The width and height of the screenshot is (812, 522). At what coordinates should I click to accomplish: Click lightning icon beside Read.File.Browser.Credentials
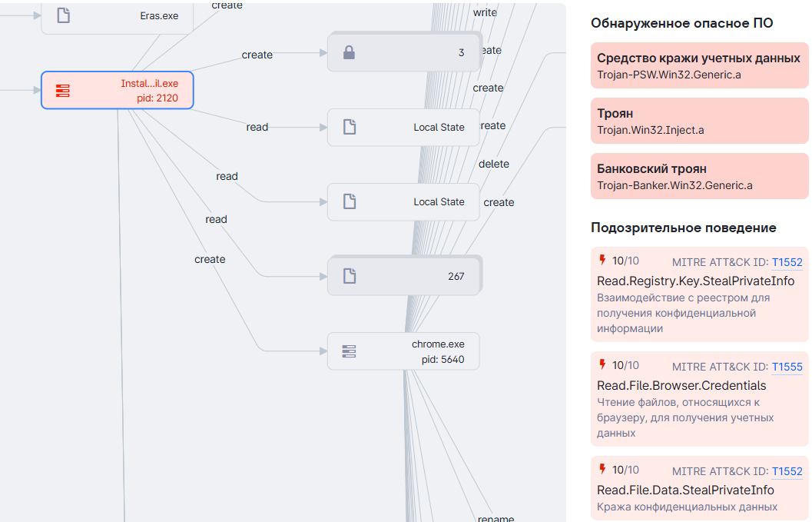tap(602, 364)
